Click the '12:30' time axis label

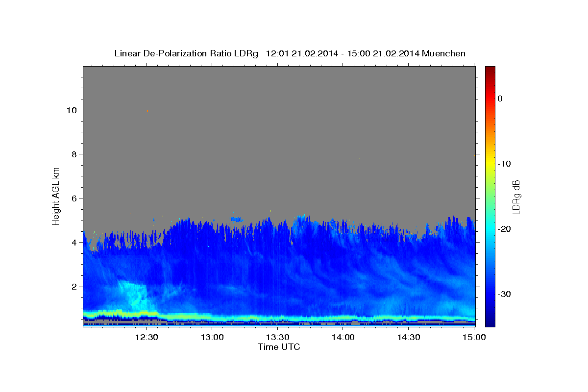point(146,337)
